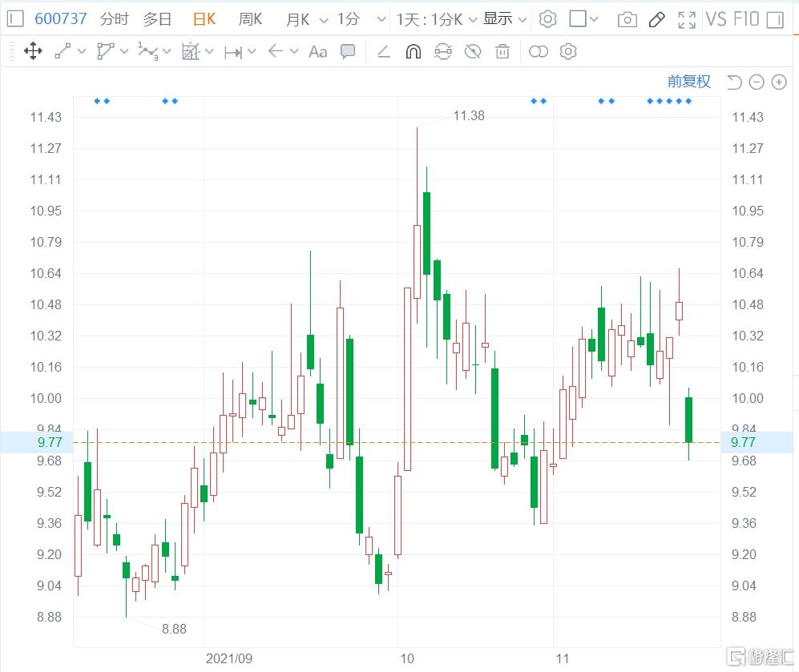Select the polygon shape drawing tool

point(105,51)
